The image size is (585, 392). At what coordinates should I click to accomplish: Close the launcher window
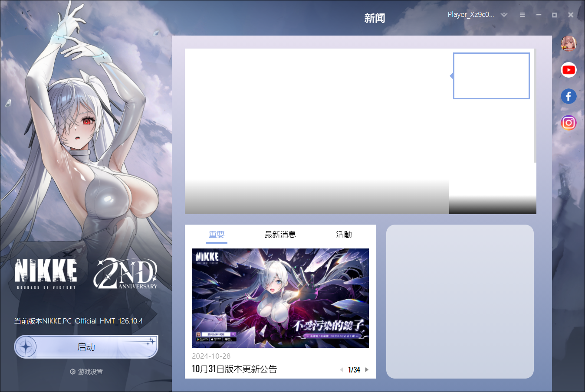(x=571, y=15)
